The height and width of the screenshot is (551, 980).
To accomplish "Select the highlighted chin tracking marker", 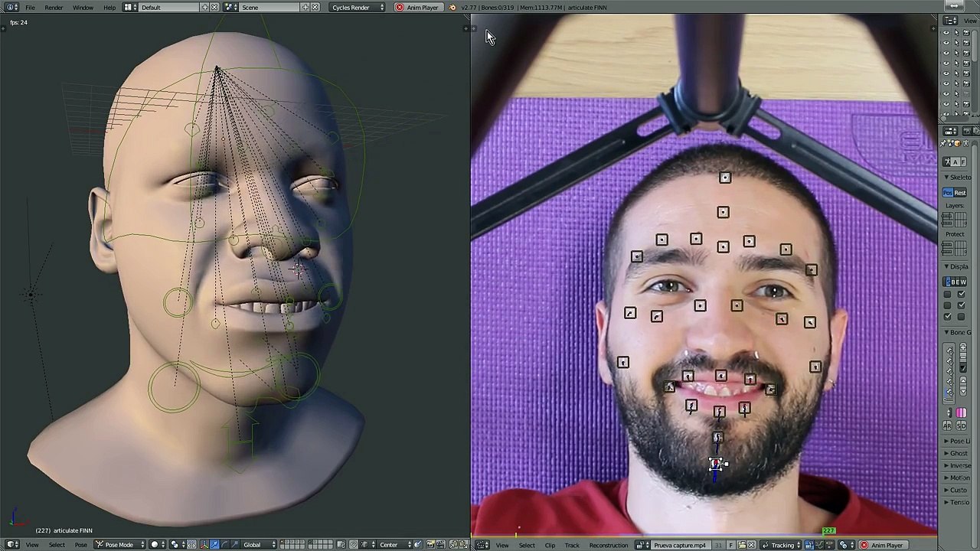I will [x=715, y=464].
